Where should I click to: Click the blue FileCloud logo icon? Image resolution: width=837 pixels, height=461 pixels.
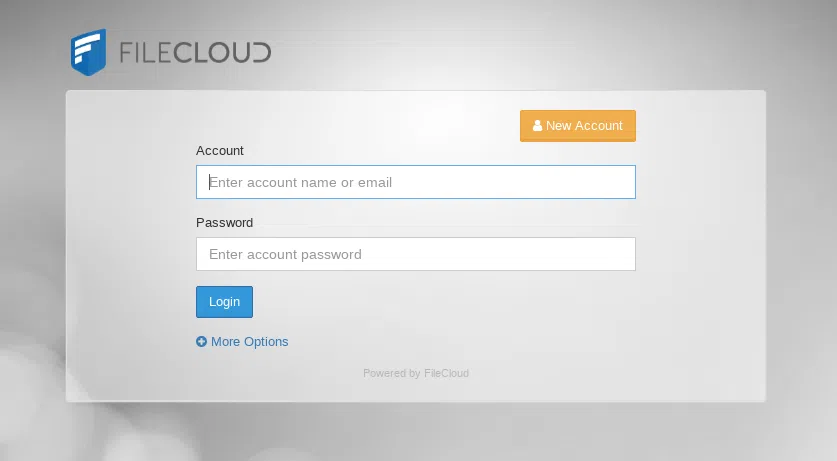click(x=88, y=52)
